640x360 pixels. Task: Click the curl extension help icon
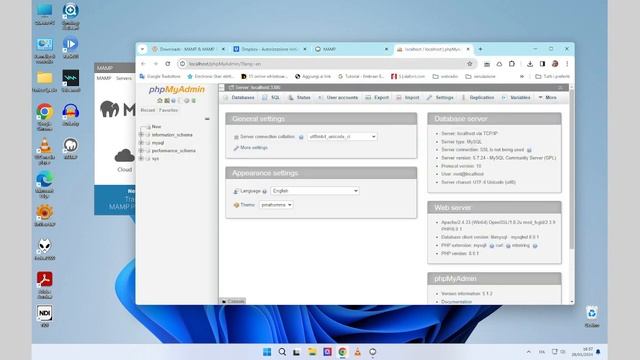508,246
